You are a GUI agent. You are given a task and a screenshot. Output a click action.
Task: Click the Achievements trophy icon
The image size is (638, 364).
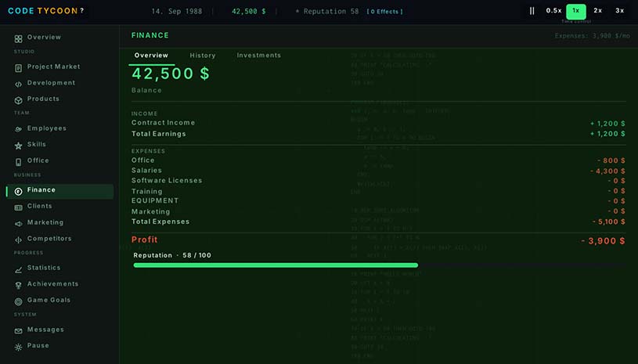(18, 286)
